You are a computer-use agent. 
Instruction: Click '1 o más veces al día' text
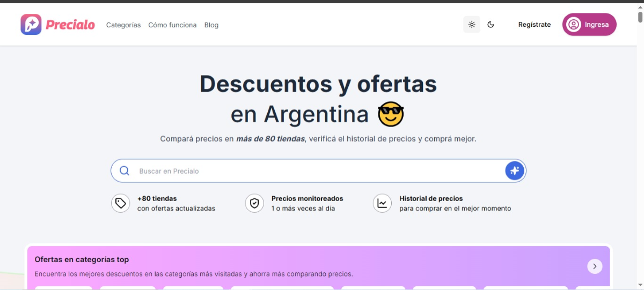click(303, 209)
